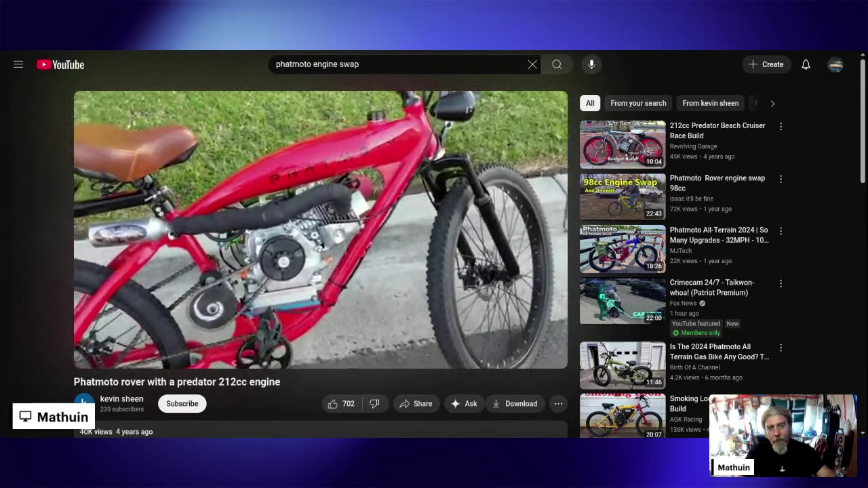Click '40K views 4 years ago' description text
Viewport: 868px width, 488px height.
116,432
